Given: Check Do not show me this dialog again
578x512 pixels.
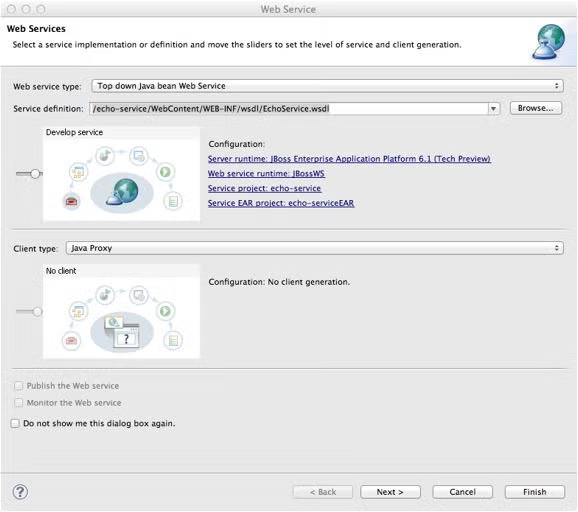Looking at the screenshot, I should pyautogui.click(x=15, y=423).
